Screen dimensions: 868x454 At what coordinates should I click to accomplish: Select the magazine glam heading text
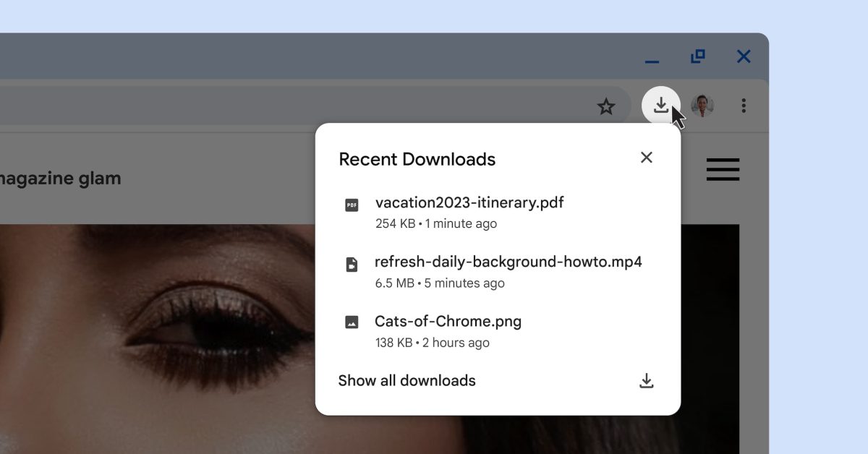(60, 179)
